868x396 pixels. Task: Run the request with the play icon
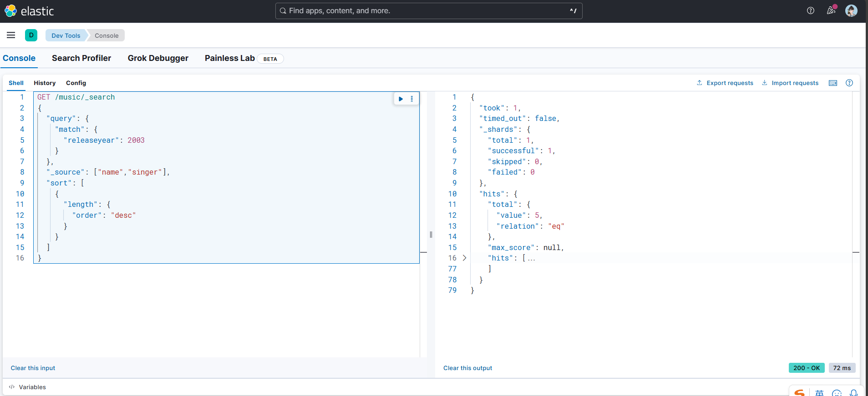pyautogui.click(x=401, y=99)
